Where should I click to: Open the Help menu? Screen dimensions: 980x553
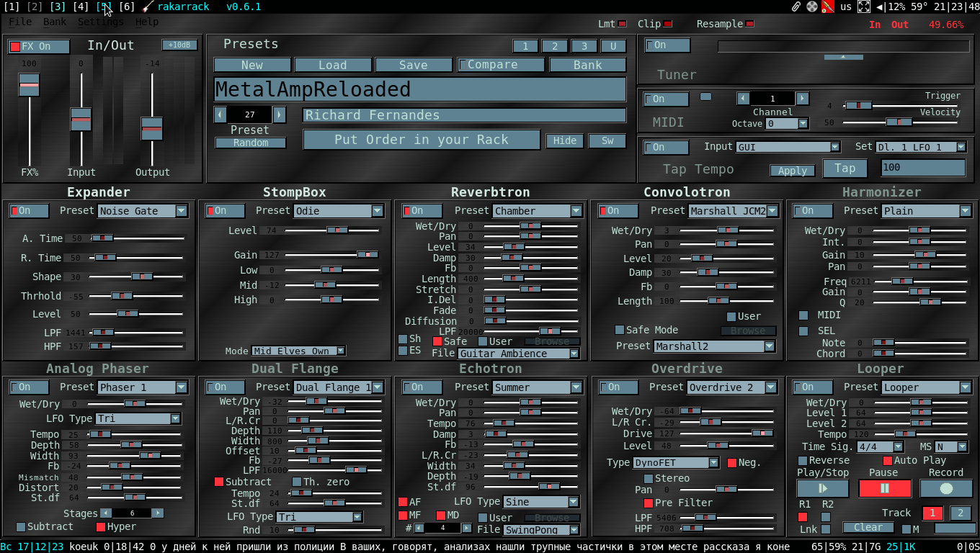(147, 22)
